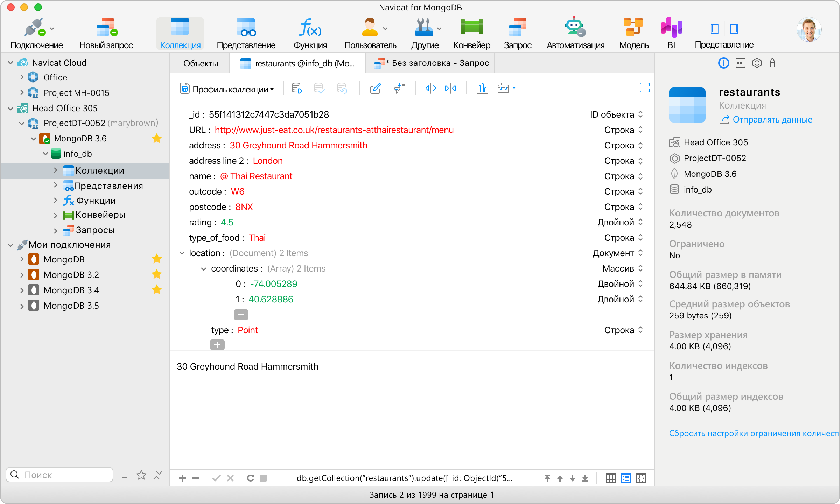This screenshot has height=504, width=840.
Task: Switch to restaurants @info_db tab
Action: [297, 63]
